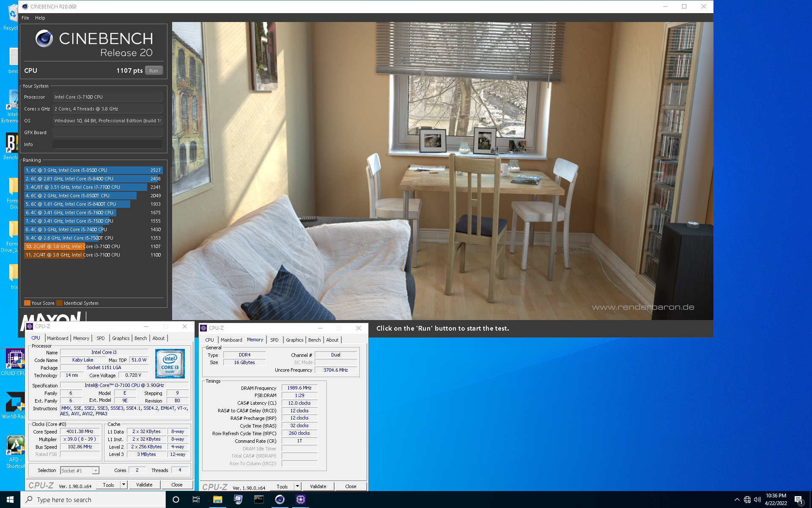Image resolution: width=812 pixels, height=508 pixels.
Task: Open Cortana circle on taskbar
Action: [x=176, y=500]
